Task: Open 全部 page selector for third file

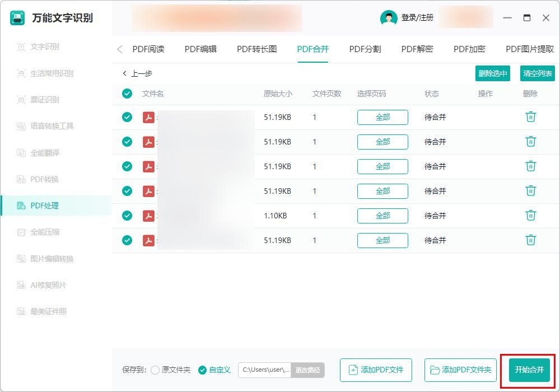Action: (x=382, y=166)
